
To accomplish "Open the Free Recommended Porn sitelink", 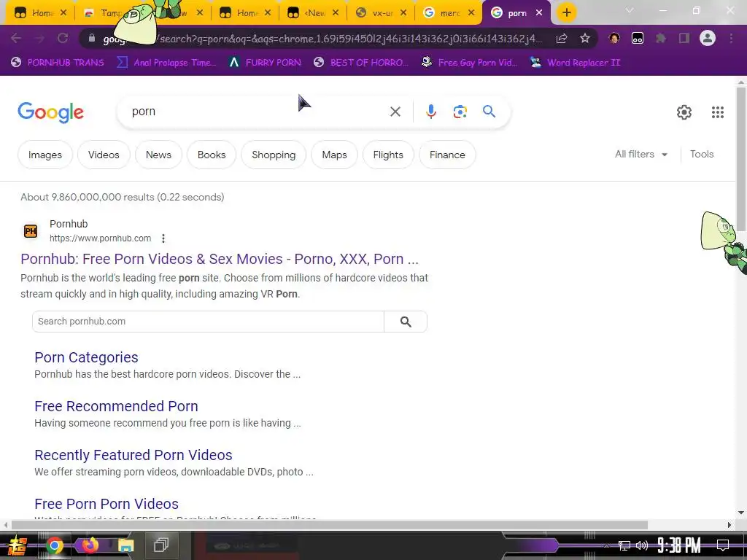I will 116,406.
